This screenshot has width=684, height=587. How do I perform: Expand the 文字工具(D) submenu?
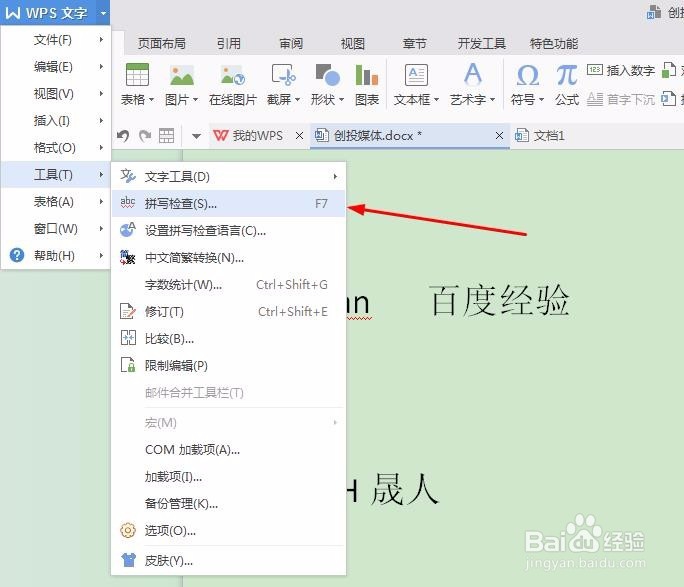335,177
